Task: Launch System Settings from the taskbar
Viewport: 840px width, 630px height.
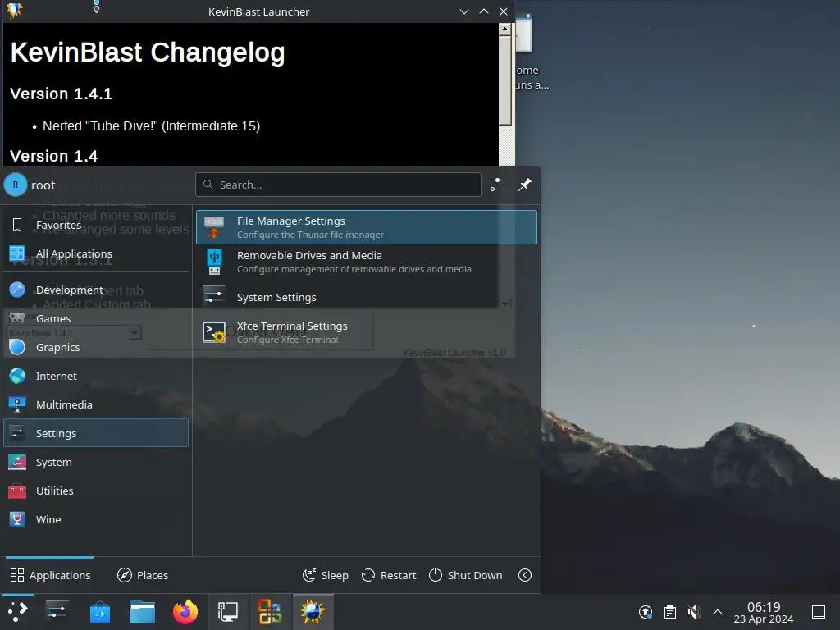Action: (57, 612)
